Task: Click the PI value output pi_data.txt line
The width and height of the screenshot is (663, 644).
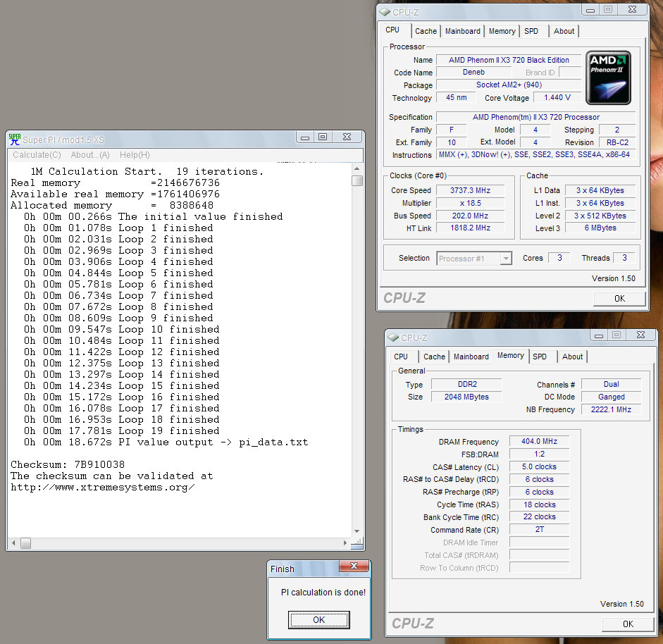Action: (x=166, y=442)
